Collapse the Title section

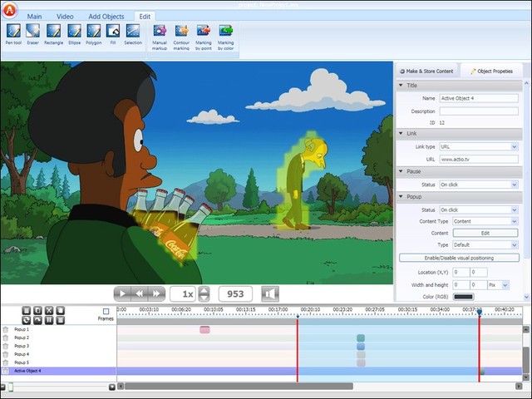[x=401, y=85]
